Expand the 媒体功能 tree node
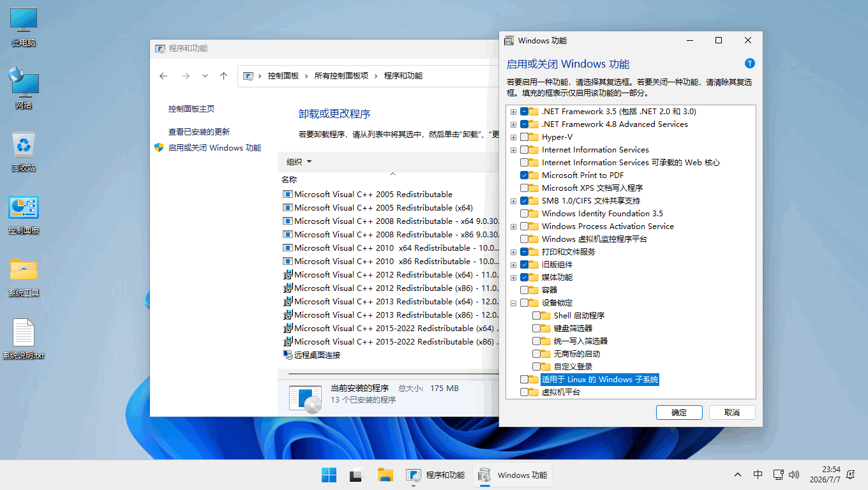 click(x=513, y=278)
